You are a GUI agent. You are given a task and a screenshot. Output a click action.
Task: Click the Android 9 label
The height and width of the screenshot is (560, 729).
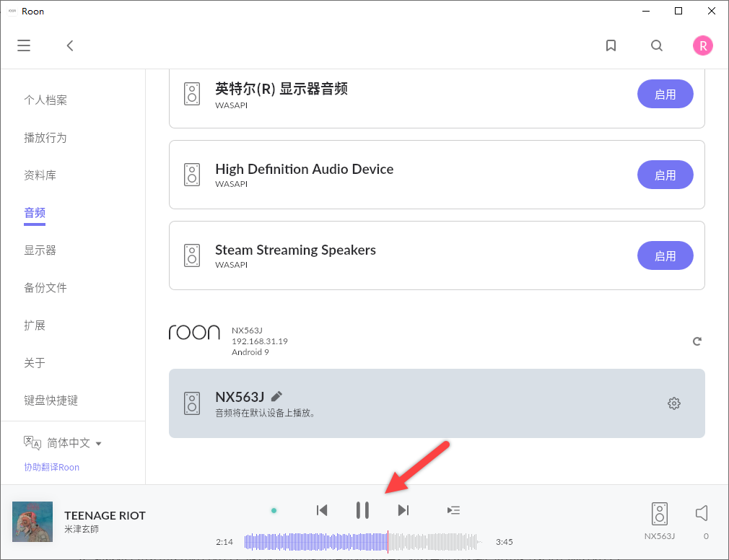[250, 351]
